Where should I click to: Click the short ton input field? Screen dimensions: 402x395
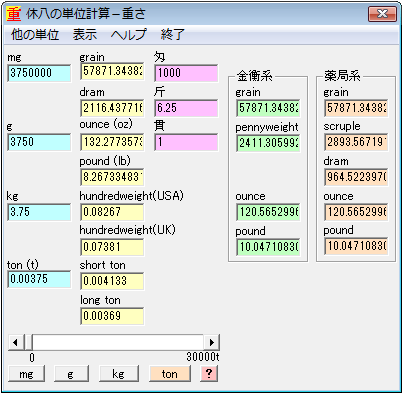[112, 281]
